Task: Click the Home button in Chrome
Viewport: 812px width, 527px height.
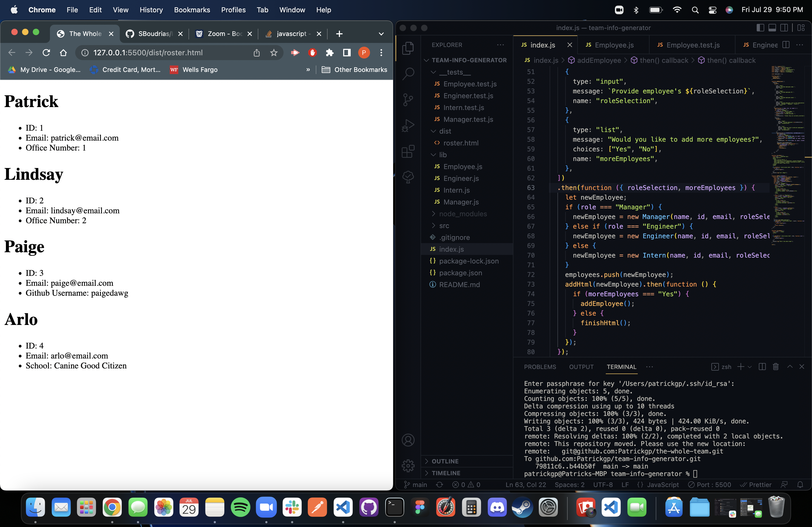Action: pyautogui.click(x=63, y=53)
